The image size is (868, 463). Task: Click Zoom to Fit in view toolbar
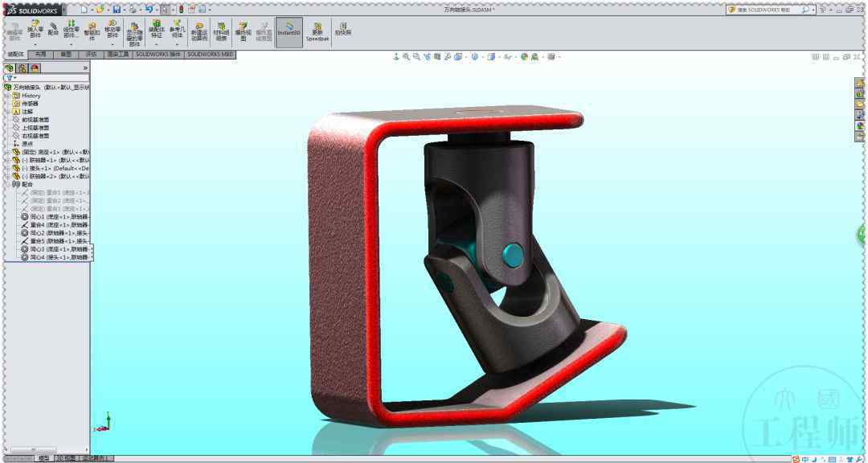tap(407, 56)
